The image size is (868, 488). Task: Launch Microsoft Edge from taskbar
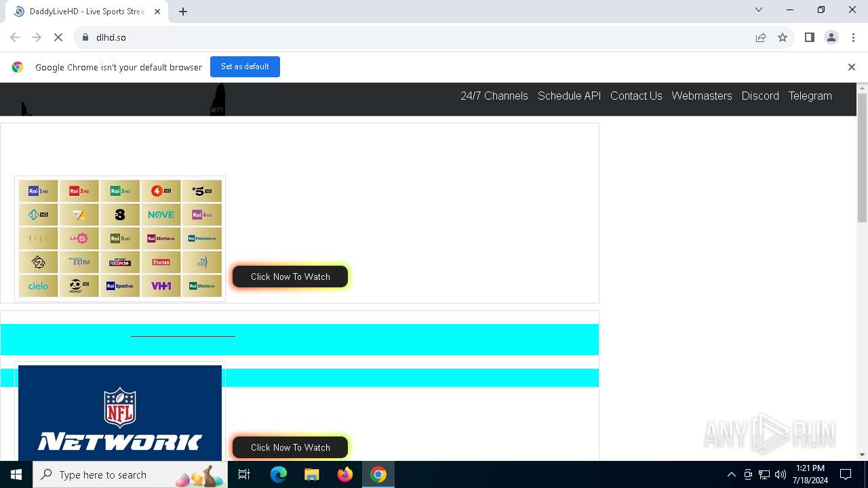click(x=279, y=474)
